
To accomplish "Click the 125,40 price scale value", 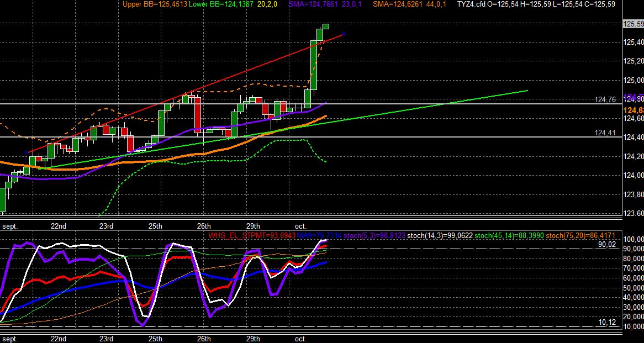I will coord(634,43).
